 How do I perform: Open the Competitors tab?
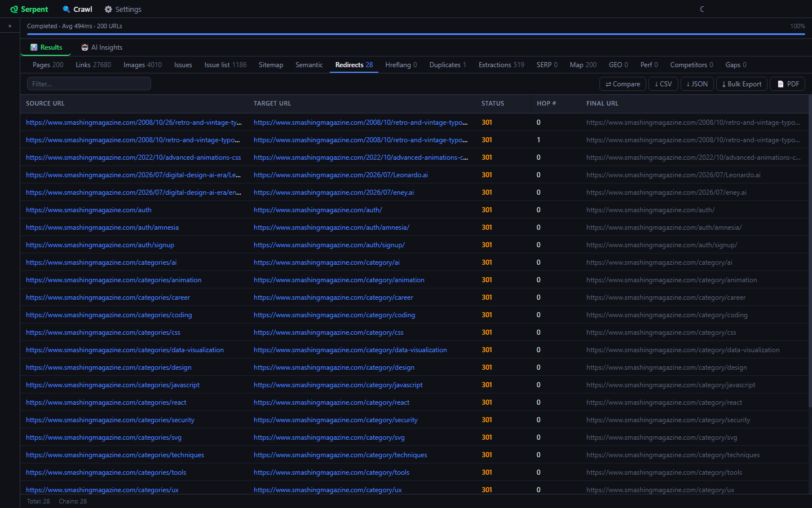pyautogui.click(x=692, y=65)
